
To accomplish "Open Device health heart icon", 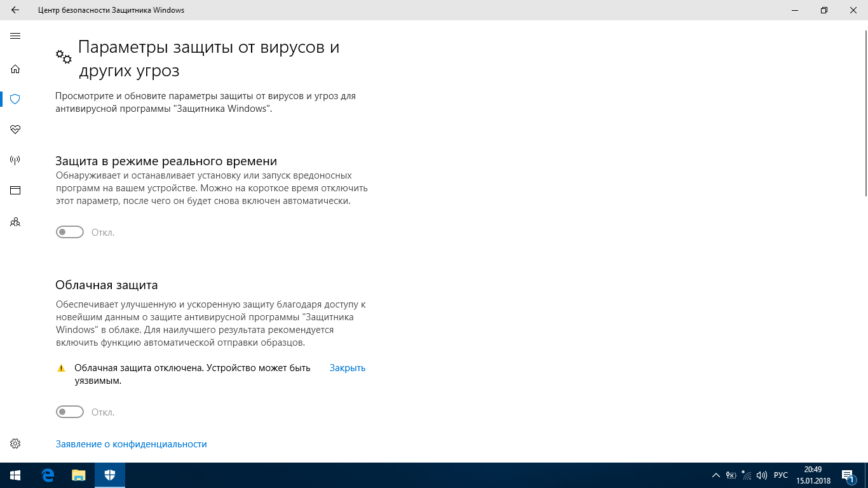I will click(x=15, y=130).
